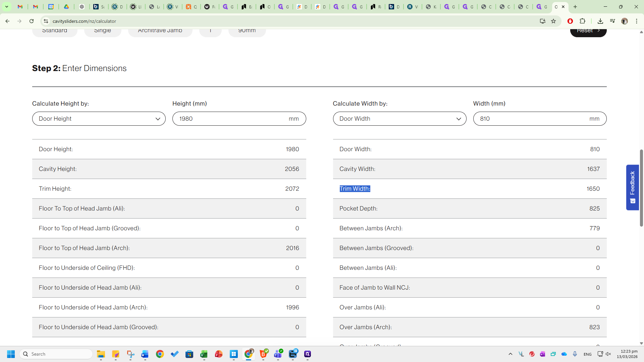
Task: Open the media control icon
Action: click(612, 21)
